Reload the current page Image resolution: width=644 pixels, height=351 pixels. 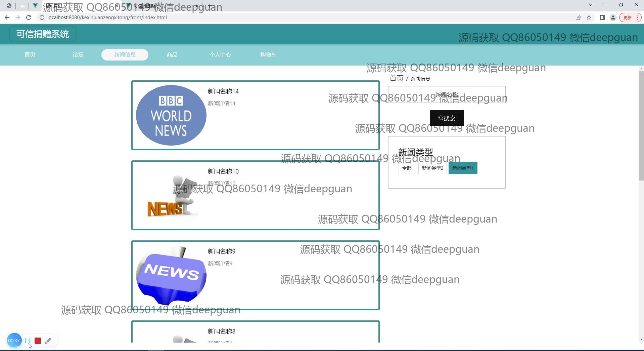(29, 17)
